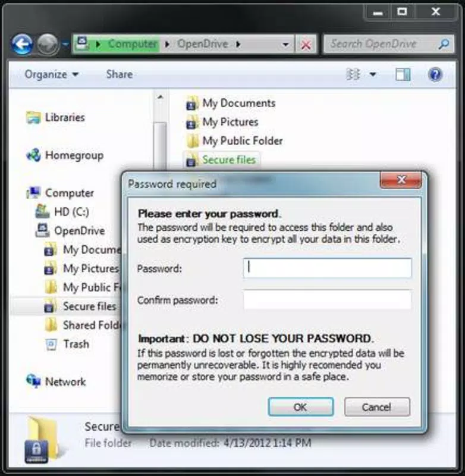Viewport: 465px width, 476px height.
Task: Open the recent pages dropdown beside the Forward arrow
Action: pos(65,45)
